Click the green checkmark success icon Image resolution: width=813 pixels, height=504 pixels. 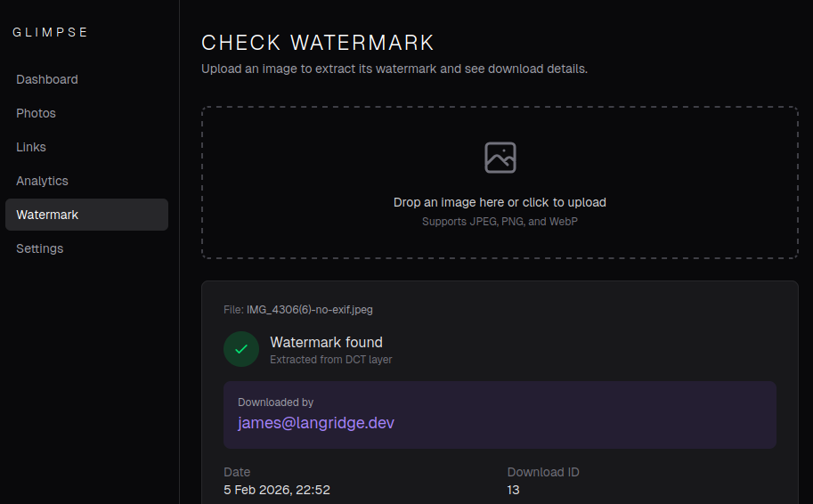(x=241, y=349)
